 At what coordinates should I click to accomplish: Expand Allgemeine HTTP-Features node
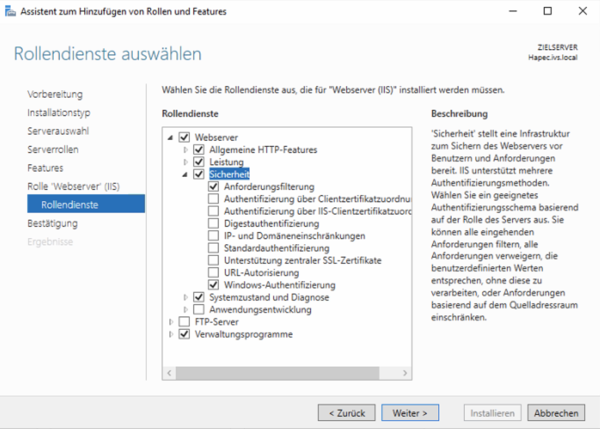point(186,150)
